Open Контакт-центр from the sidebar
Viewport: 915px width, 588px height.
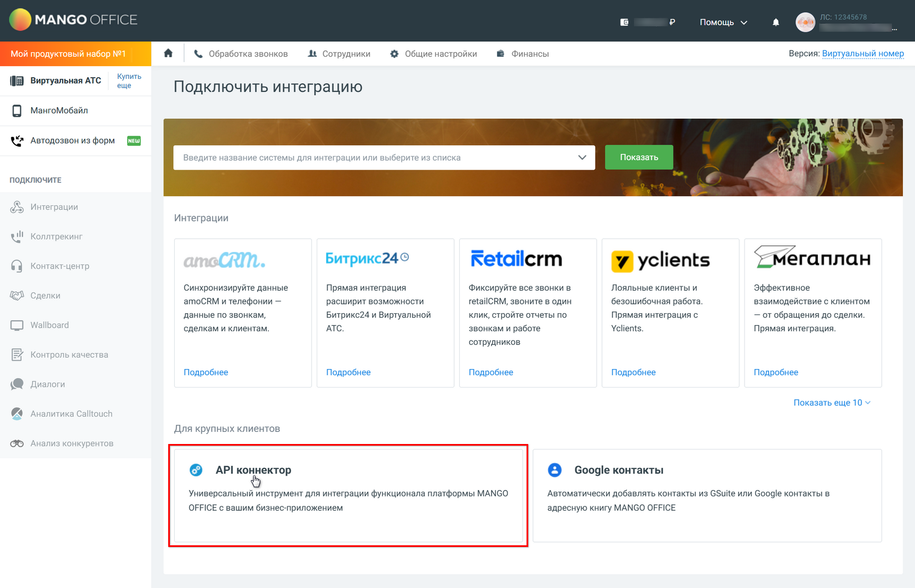click(x=59, y=266)
